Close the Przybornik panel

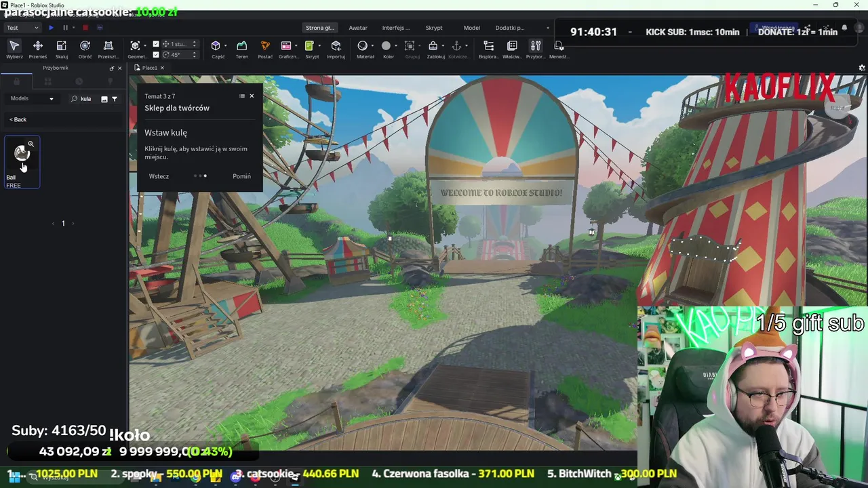coord(120,68)
